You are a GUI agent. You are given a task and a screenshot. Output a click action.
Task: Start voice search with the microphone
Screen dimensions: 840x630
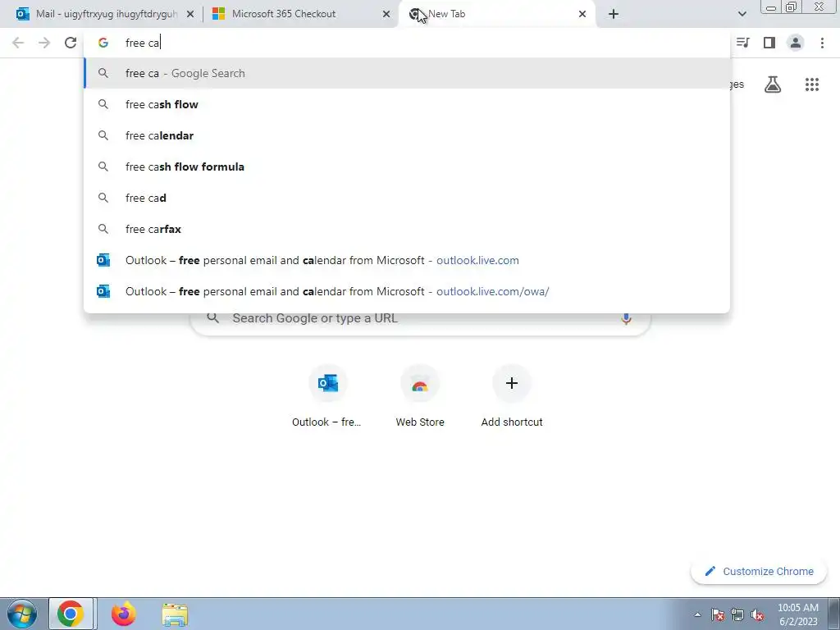[x=626, y=318]
